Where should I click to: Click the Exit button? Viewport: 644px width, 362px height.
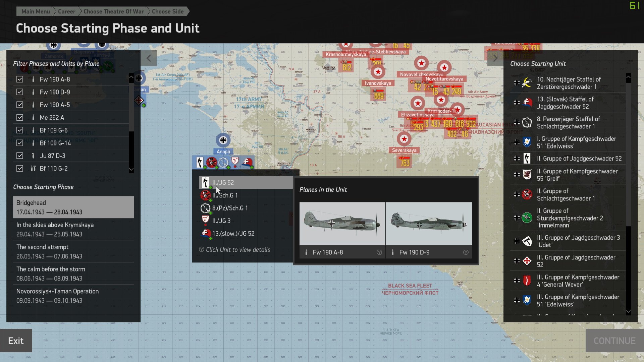coord(16,341)
